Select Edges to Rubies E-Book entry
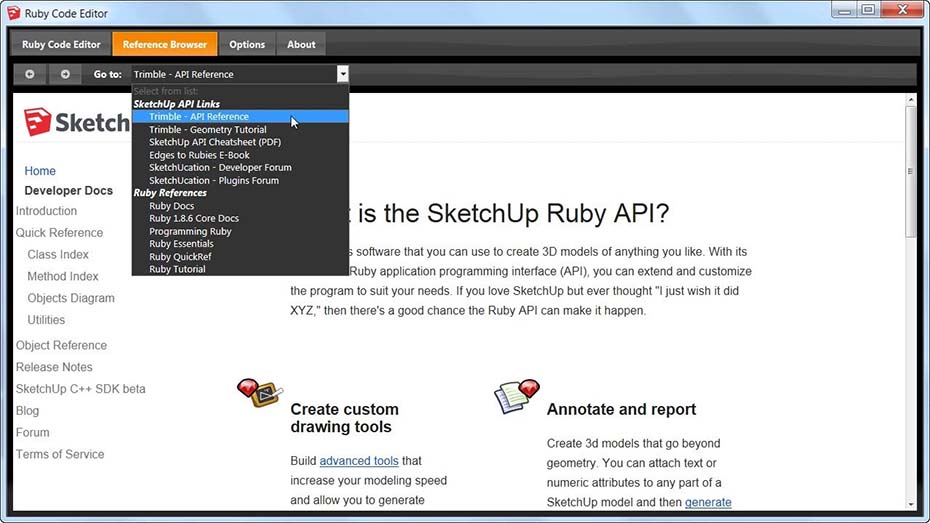This screenshot has height=523, width=930. click(199, 155)
